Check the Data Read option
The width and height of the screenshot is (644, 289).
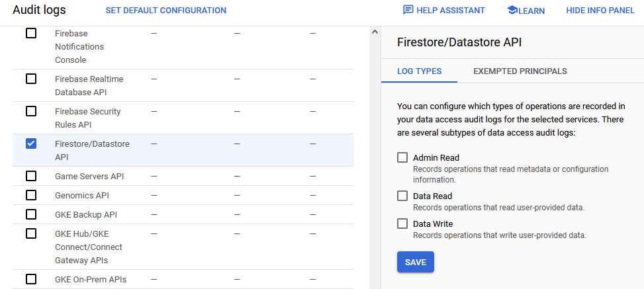pos(402,196)
